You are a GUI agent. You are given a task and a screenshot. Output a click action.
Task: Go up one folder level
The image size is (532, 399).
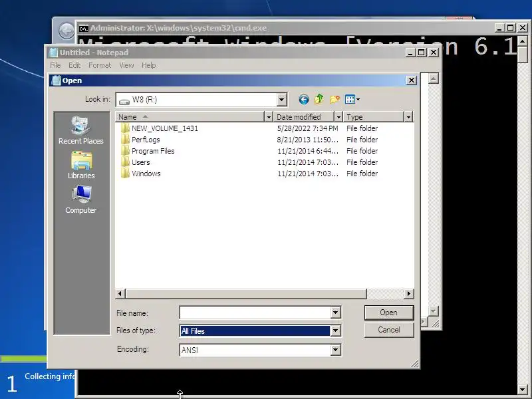point(319,99)
